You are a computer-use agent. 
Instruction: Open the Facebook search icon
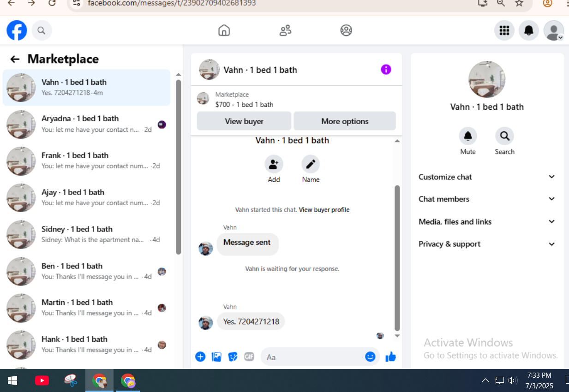click(x=42, y=31)
